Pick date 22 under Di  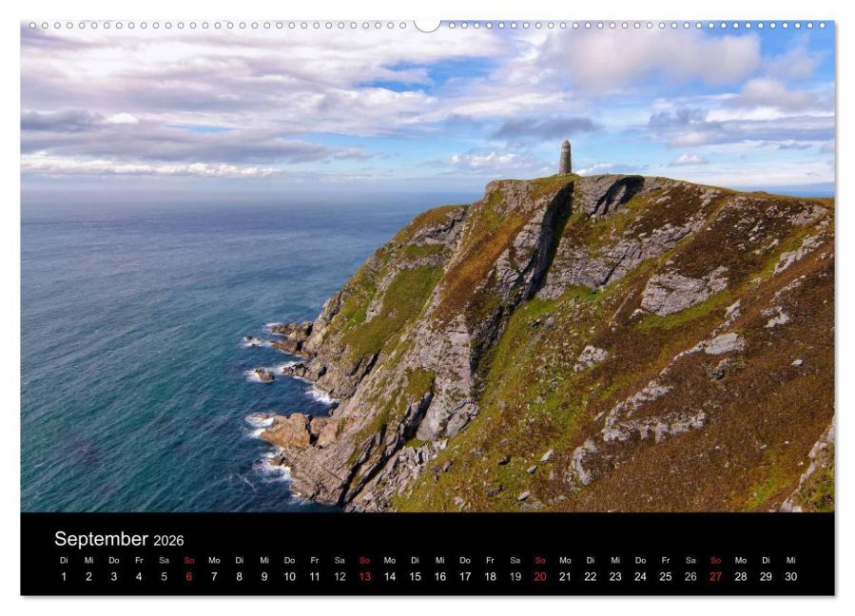[591, 576]
